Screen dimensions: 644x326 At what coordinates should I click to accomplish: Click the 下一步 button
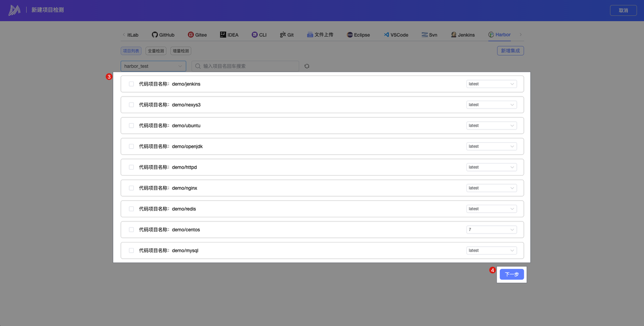click(512, 274)
